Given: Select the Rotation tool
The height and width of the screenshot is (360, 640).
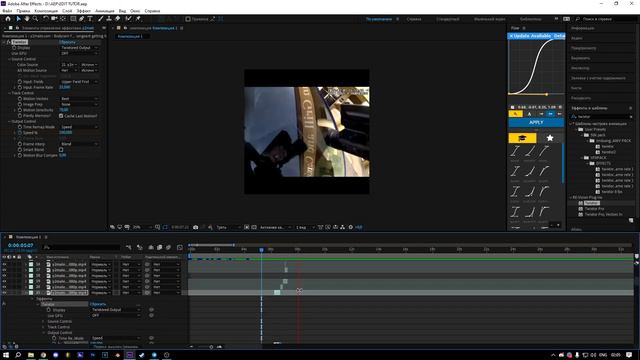Looking at the screenshot, I should [46, 19].
